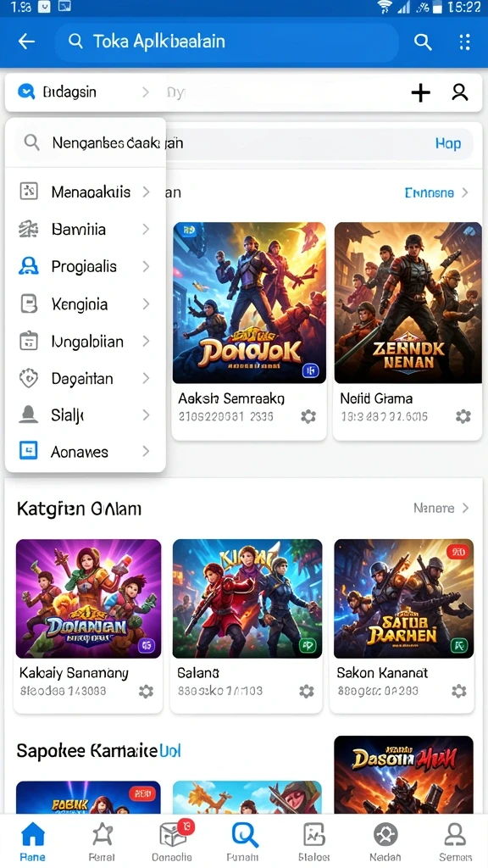The height and width of the screenshot is (868, 488).
Task: Tap the blue Aonawes square icon
Action: click(x=29, y=451)
